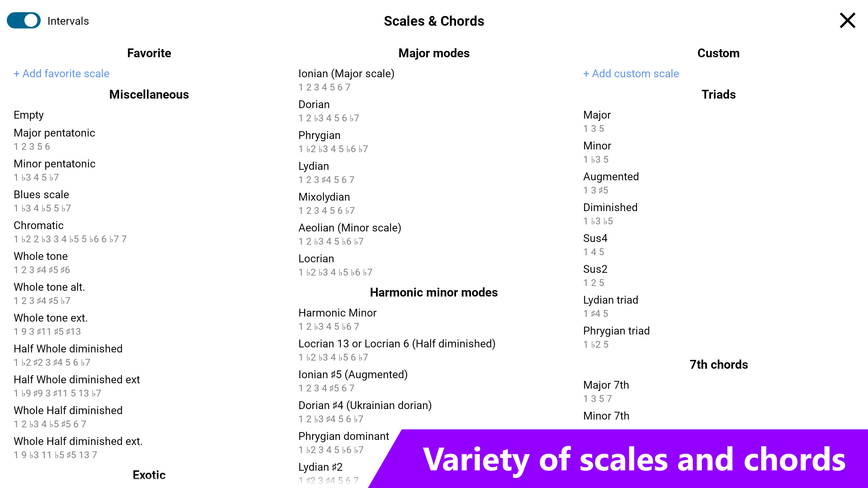
Task: Close the Scales & Chords dialog
Action: coord(847,21)
